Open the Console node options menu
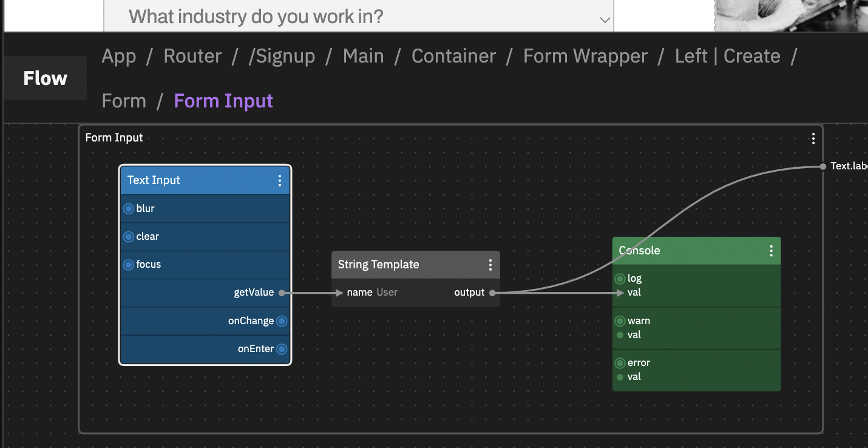 pos(771,250)
